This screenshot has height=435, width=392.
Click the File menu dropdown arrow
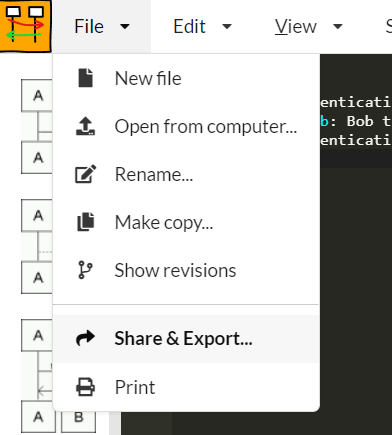click(125, 26)
